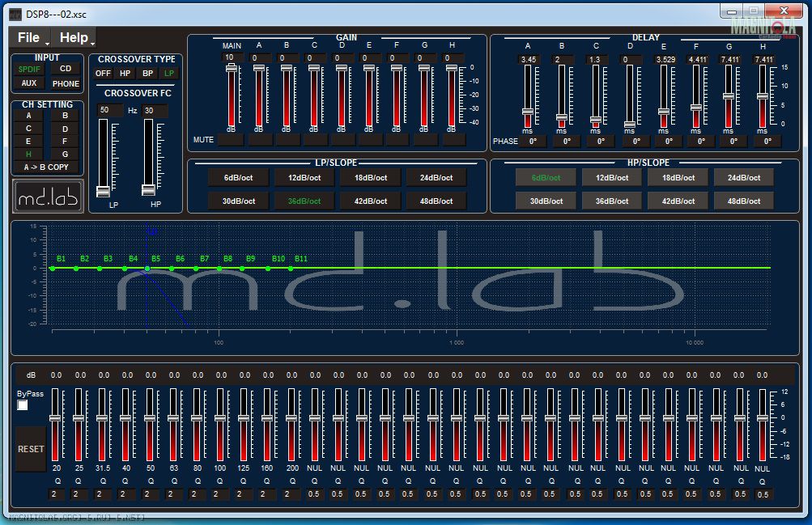Pick channel F in CH SETTING

66,142
